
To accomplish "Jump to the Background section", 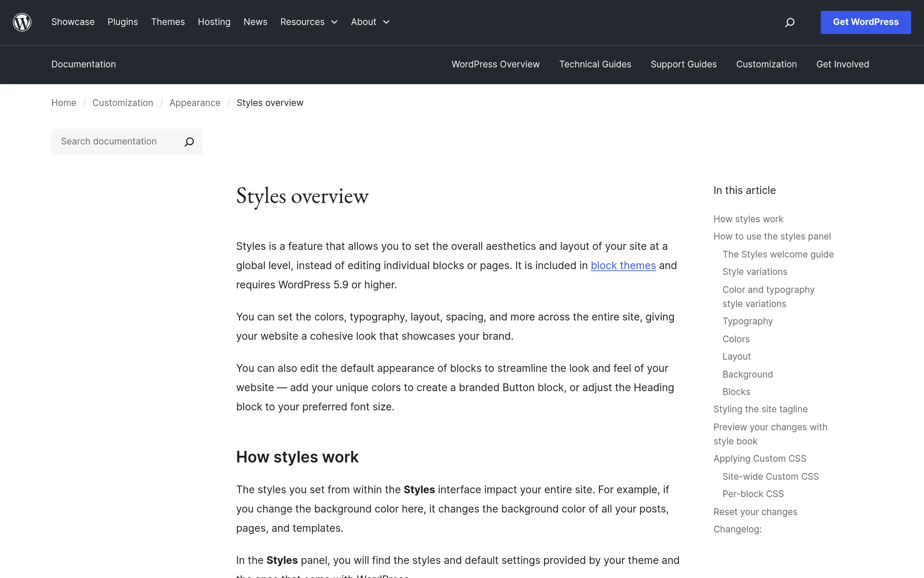I will click(747, 375).
